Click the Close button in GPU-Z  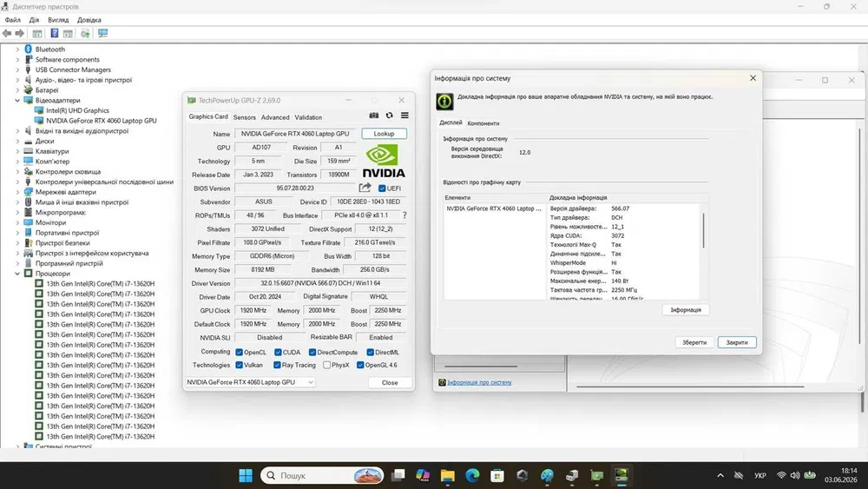[x=390, y=383]
